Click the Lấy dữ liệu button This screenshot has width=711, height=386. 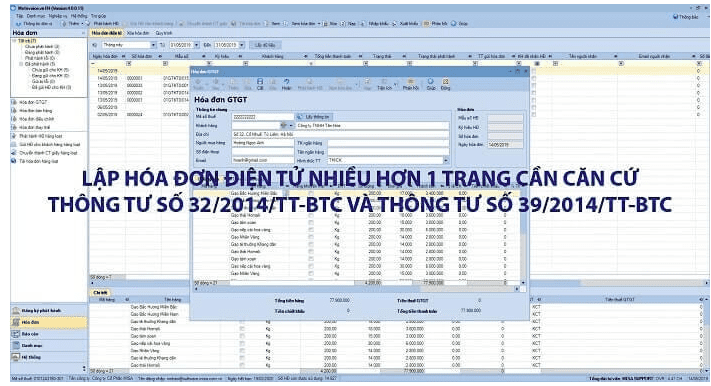pos(265,45)
